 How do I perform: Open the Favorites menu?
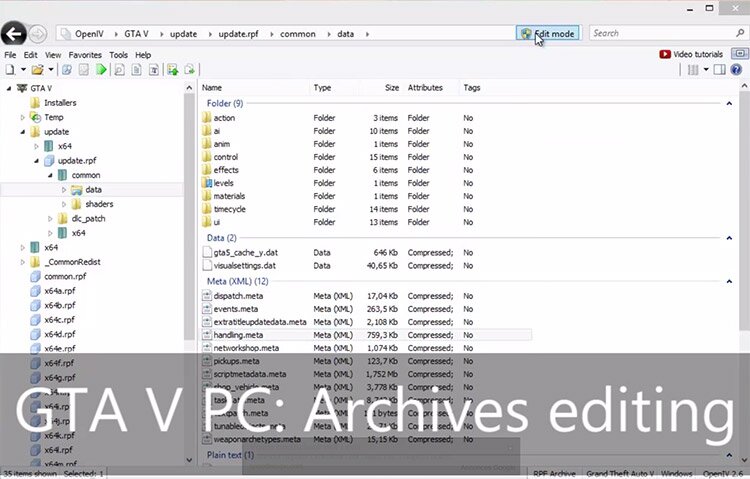point(85,55)
